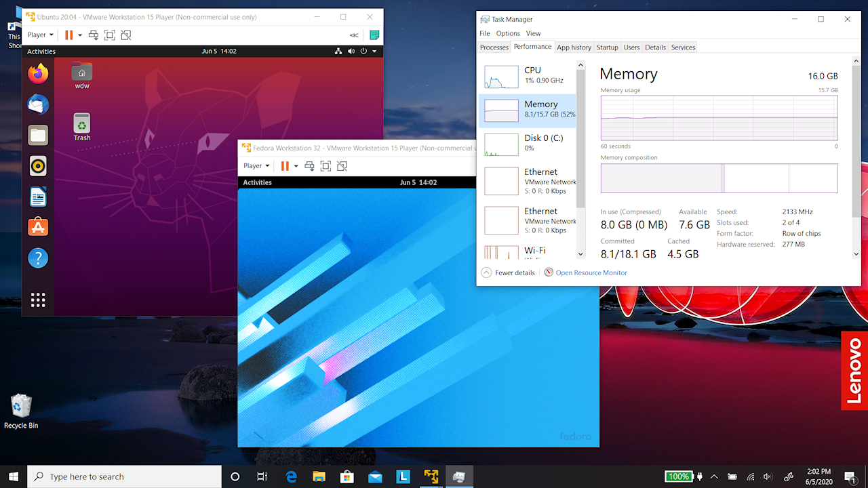Screen dimensions: 868x488
Task: Click the volume icon in Ubuntu top bar
Action: [351, 52]
